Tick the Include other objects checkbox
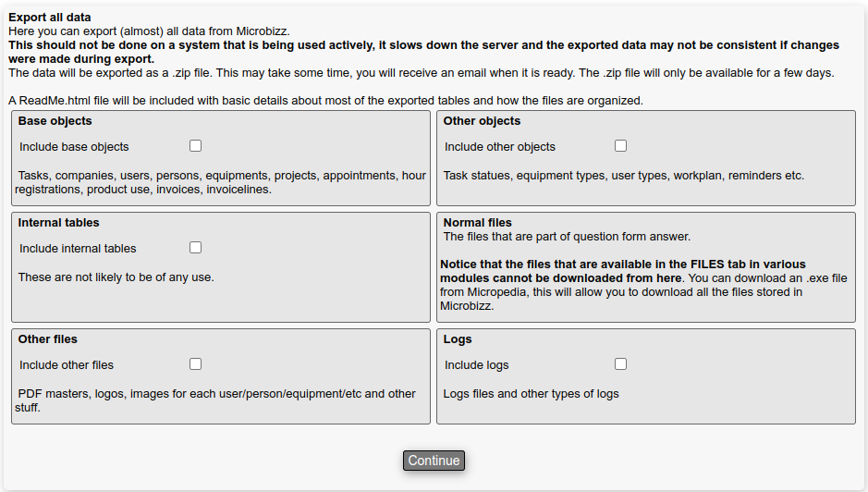This screenshot has height=492, width=868. pos(620,146)
